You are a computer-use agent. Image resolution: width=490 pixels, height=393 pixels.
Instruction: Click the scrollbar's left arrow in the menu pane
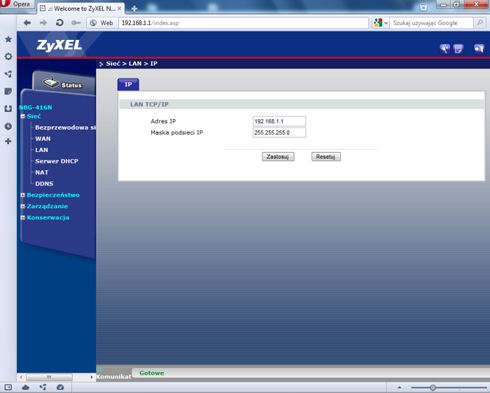pyautogui.click(x=21, y=377)
